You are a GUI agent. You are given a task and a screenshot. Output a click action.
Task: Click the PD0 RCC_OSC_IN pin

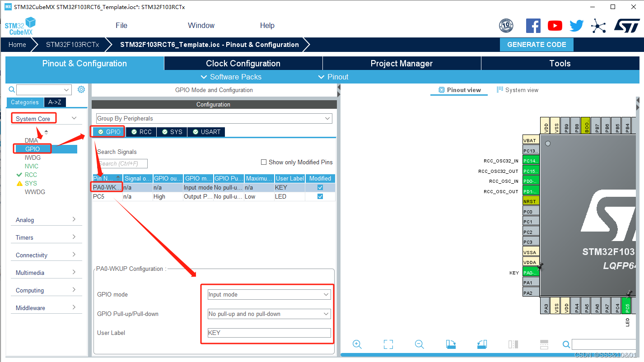coord(531,181)
